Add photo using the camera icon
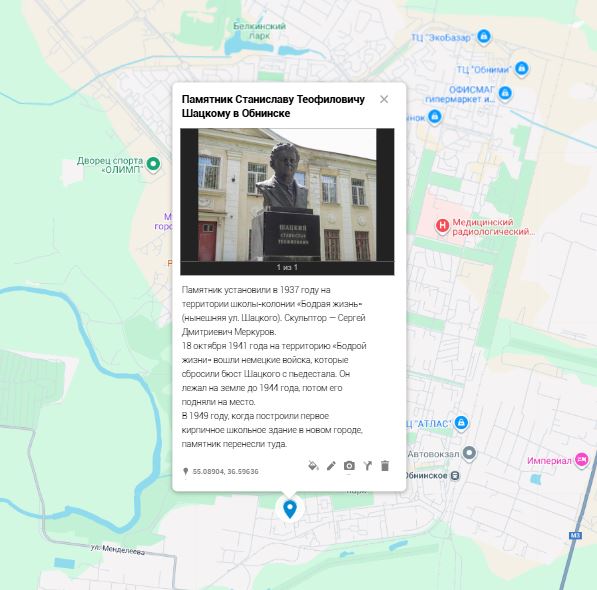 point(349,466)
